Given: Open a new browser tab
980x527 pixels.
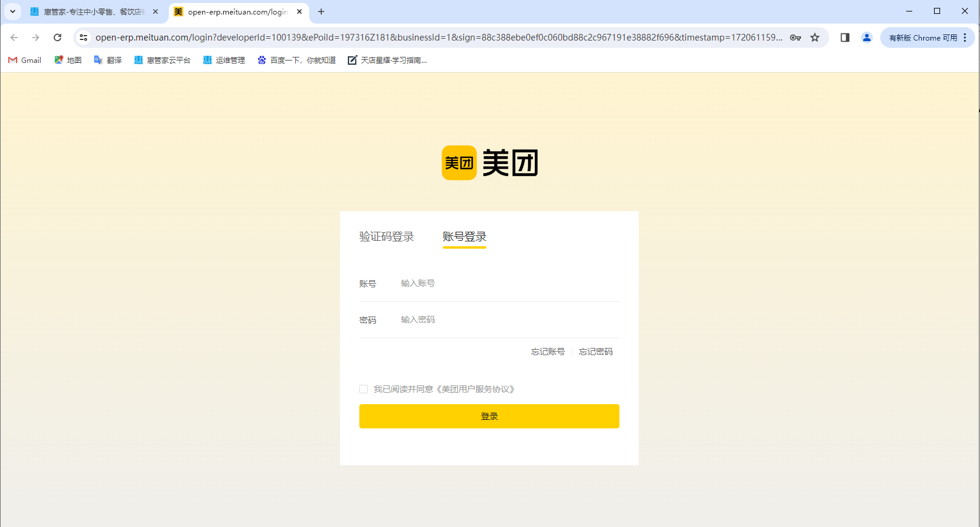Looking at the screenshot, I should [x=321, y=11].
